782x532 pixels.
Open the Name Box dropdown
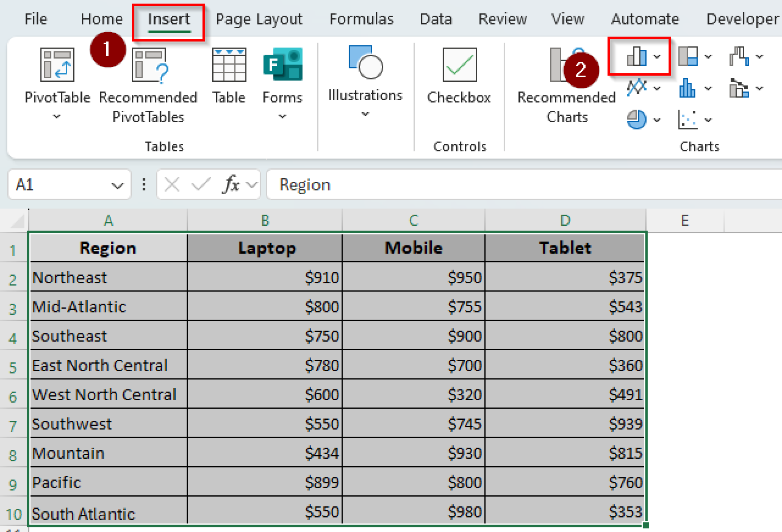tap(116, 185)
